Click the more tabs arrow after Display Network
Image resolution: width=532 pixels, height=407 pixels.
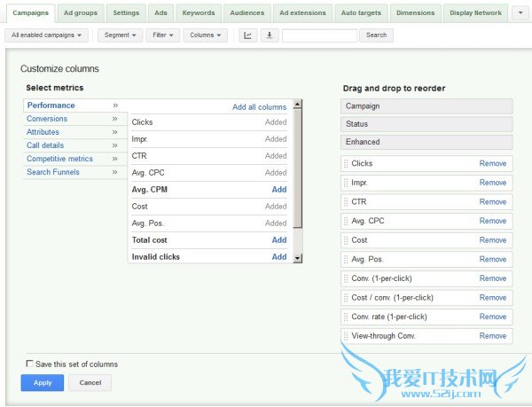click(520, 13)
